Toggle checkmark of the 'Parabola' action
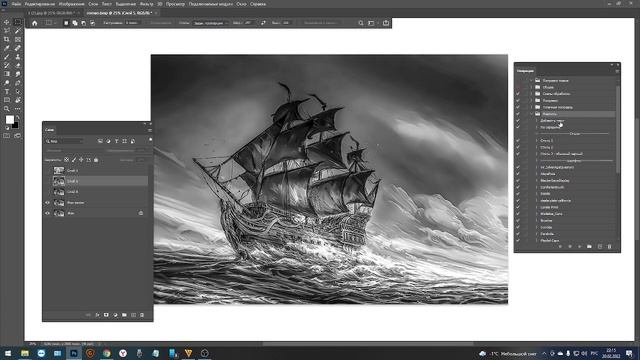Screen dimensions: 640x360 coord(518,234)
